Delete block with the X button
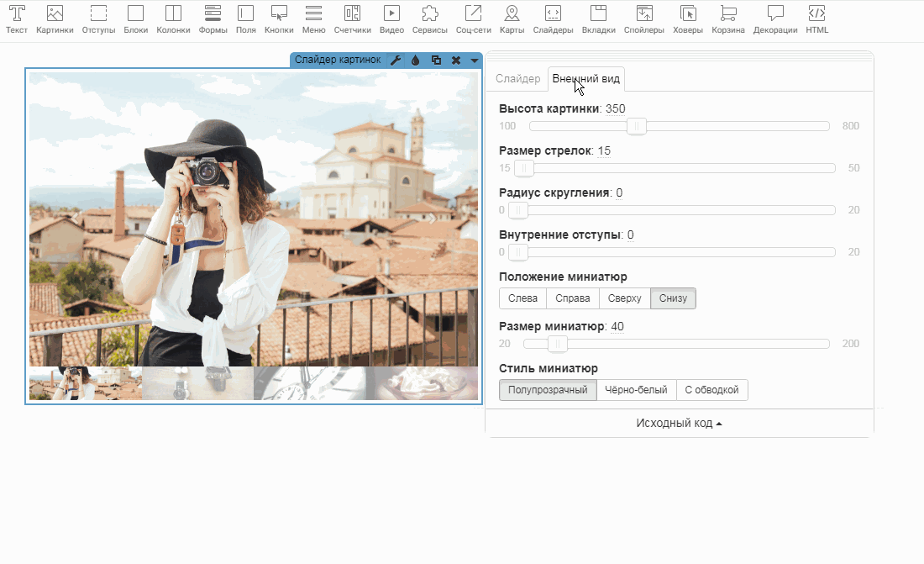924x564 pixels. [x=456, y=61]
